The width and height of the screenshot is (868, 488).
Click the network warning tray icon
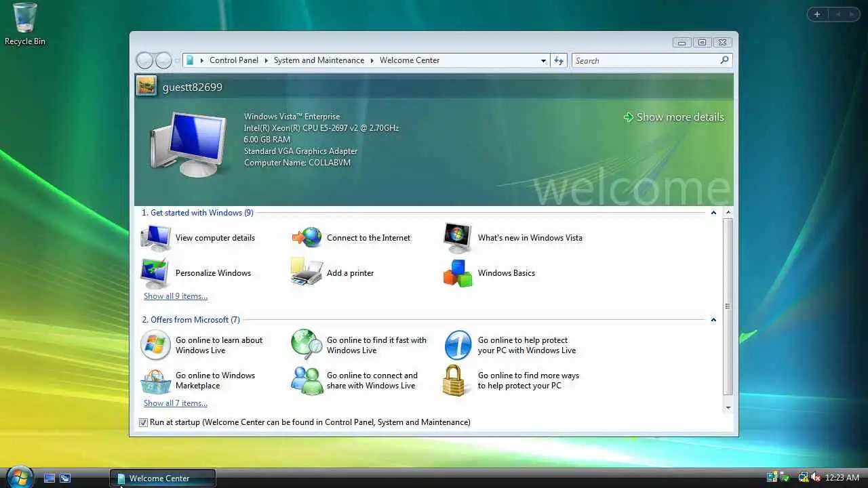pyautogui.click(x=803, y=478)
